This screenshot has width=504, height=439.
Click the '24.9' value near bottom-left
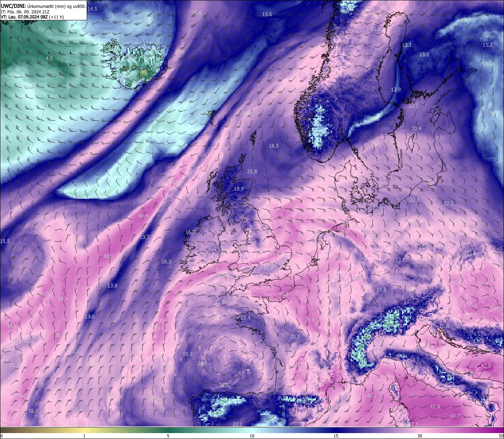click(x=77, y=409)
